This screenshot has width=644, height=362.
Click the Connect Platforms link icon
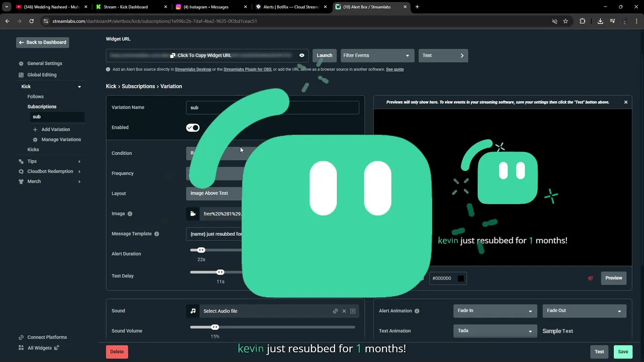point(21,337)
